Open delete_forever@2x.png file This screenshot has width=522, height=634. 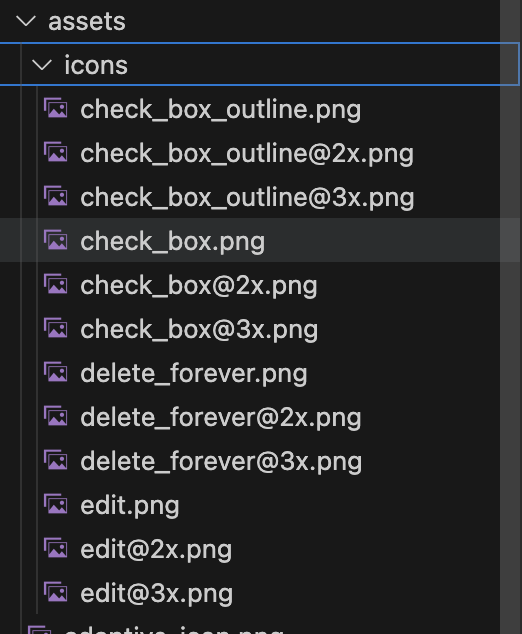pyautogui.click(x=220, y=418)
